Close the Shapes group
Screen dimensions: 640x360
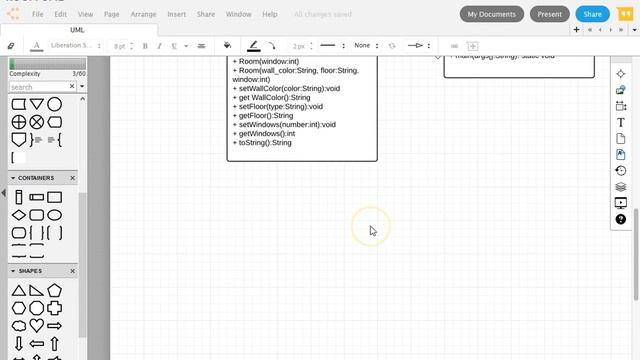point(73,271)
